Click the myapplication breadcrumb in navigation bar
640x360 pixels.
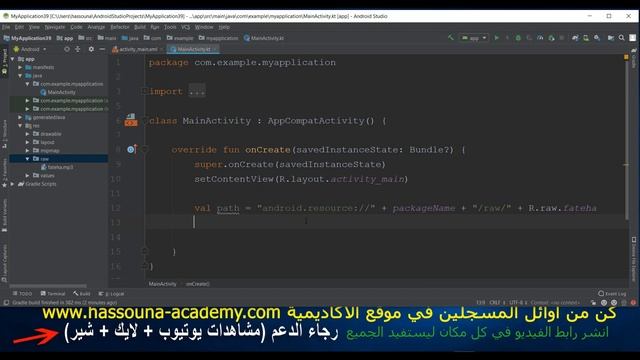pos(218,38)
